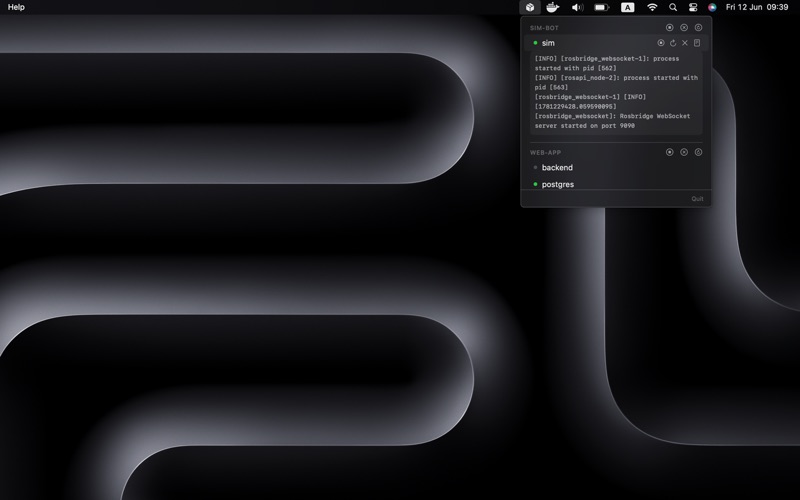Image resolution: width=800 pixels, height=500 pixels.
Task: Open Spotlight search
Action: [x=673, y=7]
